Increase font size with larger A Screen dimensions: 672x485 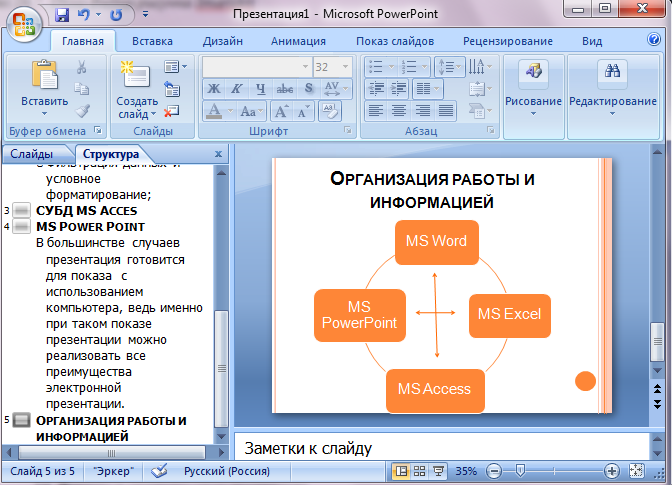(281, 111)
